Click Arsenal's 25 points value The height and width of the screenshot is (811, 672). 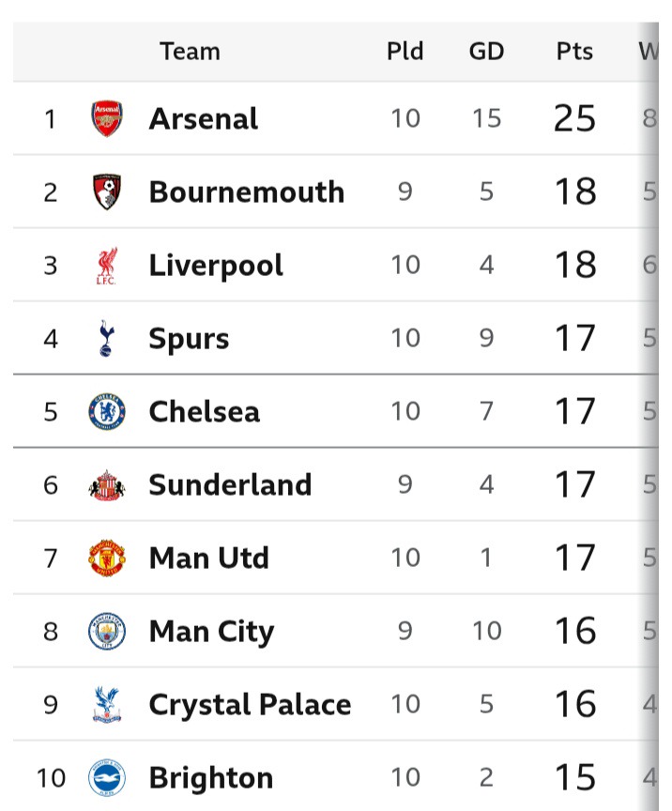574,119
